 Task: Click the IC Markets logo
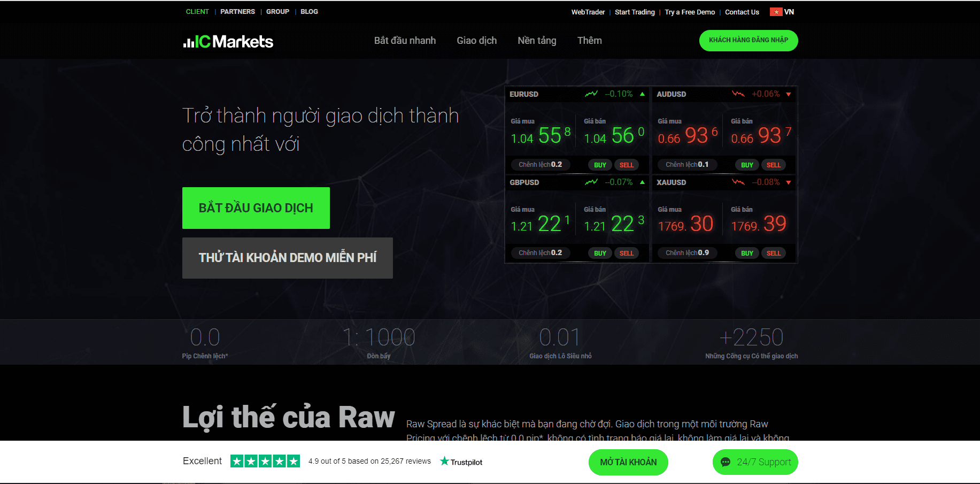228,42
